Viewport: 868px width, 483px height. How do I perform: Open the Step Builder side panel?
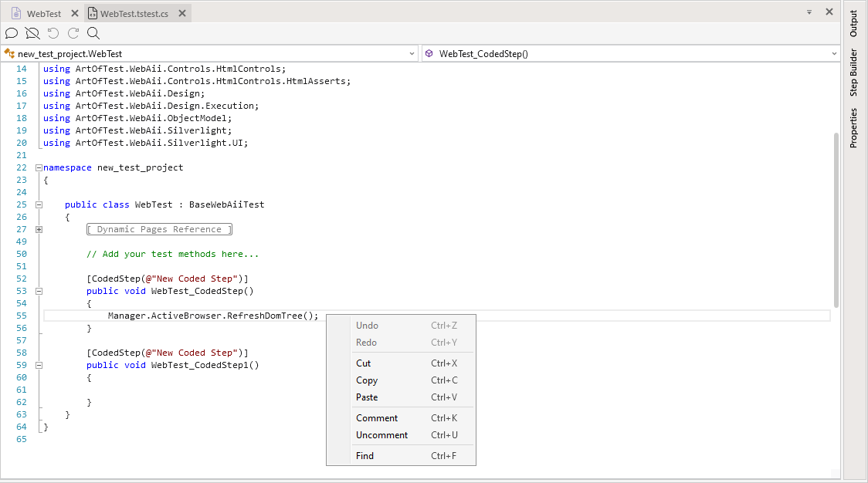(853, 73)
